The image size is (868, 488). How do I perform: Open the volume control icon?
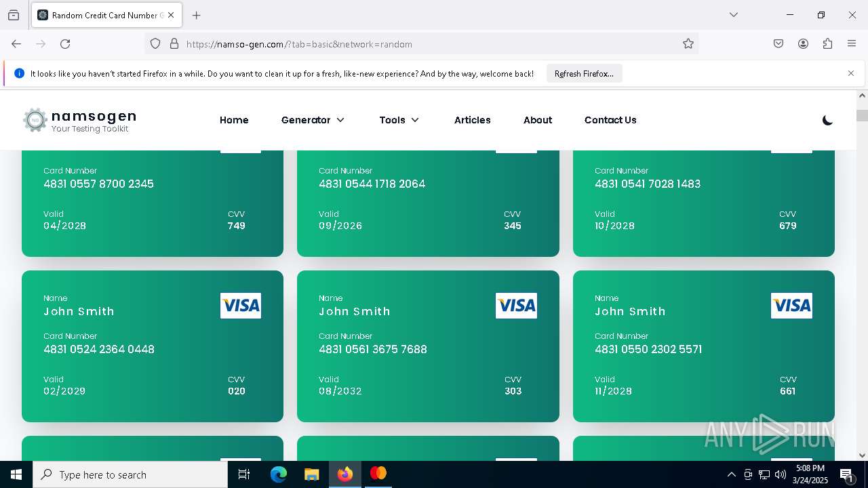coord(780,474)
